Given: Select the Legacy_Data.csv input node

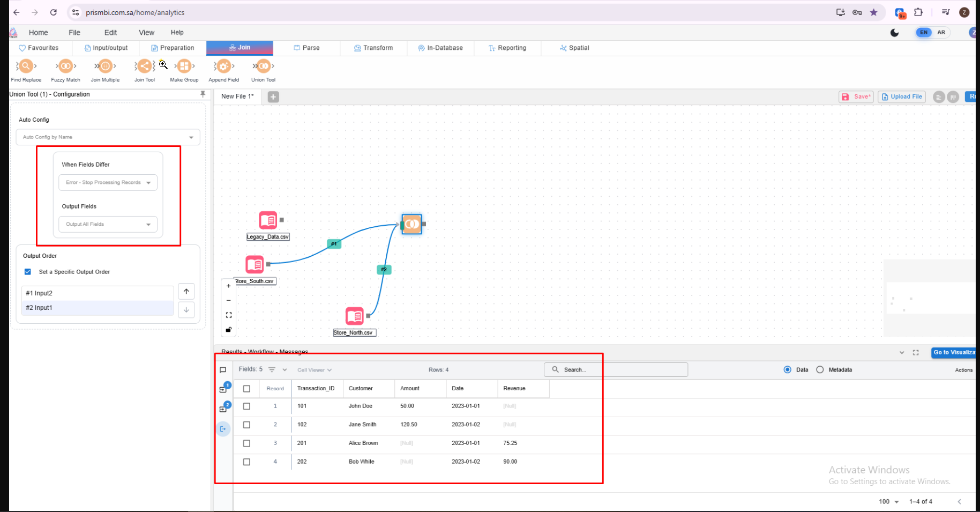Looking at the screenshot, I should pyautogui.click(x=268, y=220).
